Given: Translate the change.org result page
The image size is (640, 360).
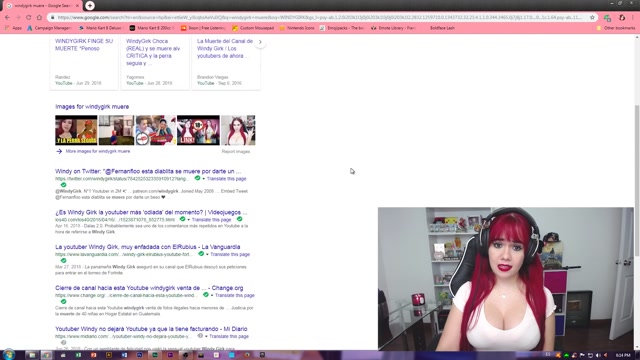Looking at the screenshot, I should 235,295.
